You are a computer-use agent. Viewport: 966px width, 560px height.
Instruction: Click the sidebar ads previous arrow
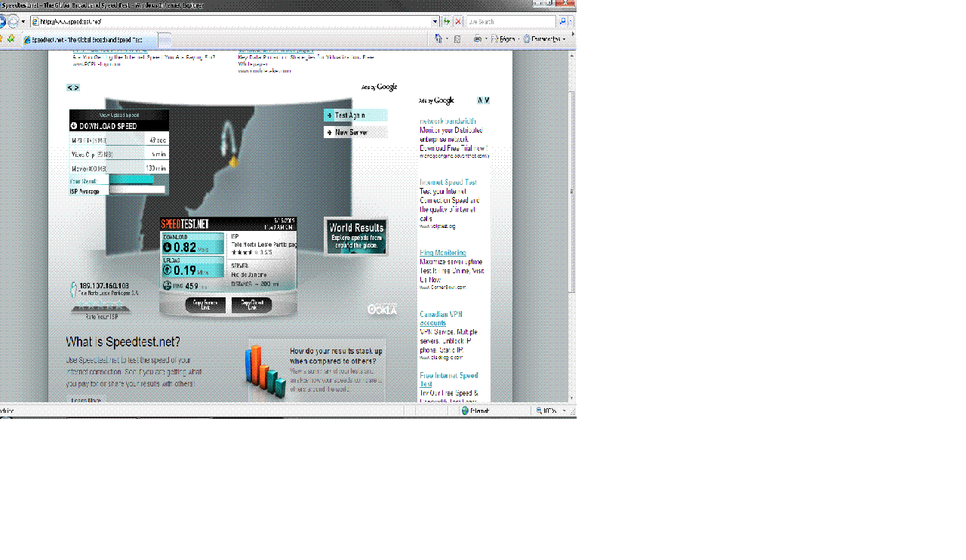point(480,100)
